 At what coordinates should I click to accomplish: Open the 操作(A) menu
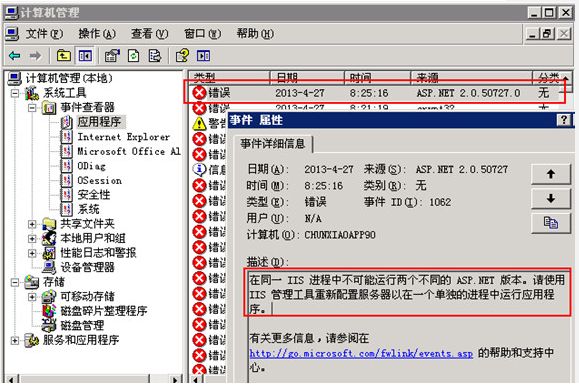[x=97, y=34]
